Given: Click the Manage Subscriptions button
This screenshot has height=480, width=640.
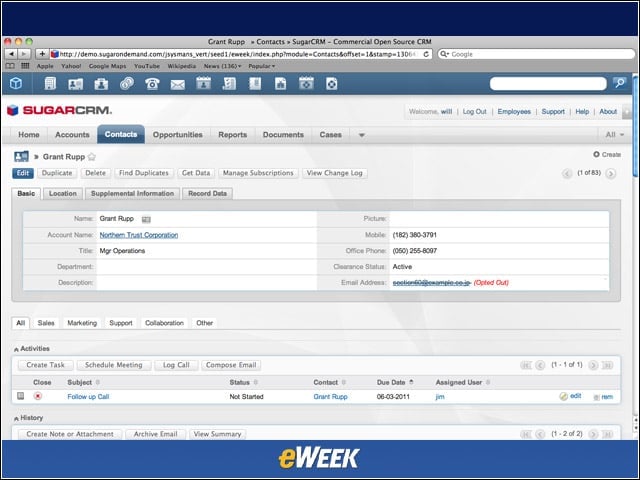Looking at the screenshot, I should coord(258,173).
